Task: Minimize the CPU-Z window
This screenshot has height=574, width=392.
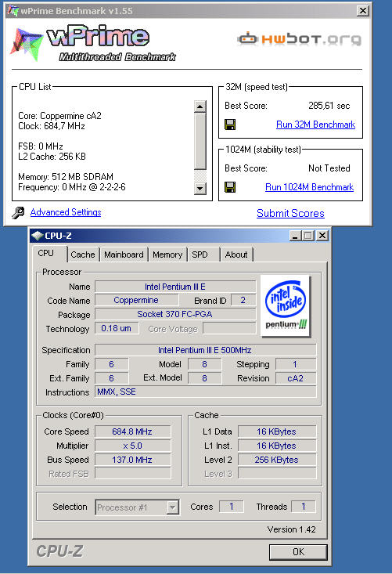Action: point(295,236)
